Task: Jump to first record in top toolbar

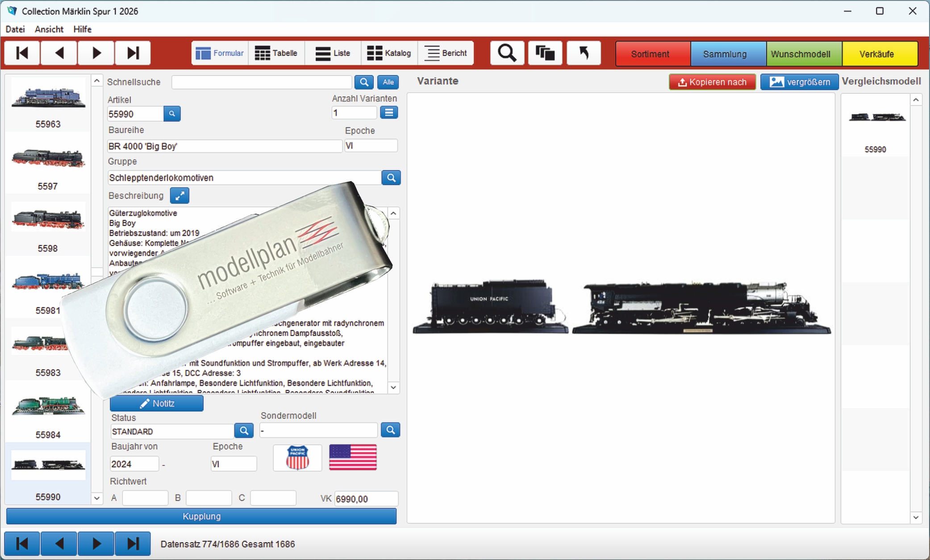Action: tap(22, 53)
